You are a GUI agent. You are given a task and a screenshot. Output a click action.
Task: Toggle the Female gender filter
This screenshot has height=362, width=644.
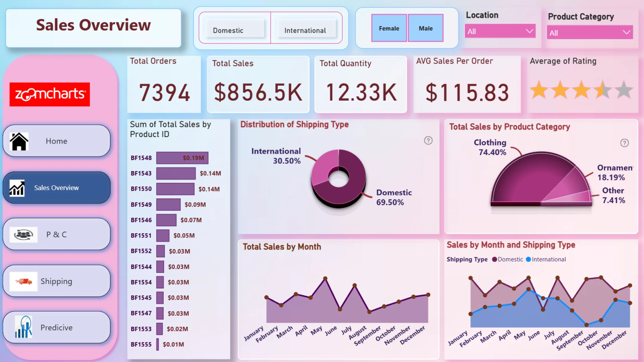389,28
